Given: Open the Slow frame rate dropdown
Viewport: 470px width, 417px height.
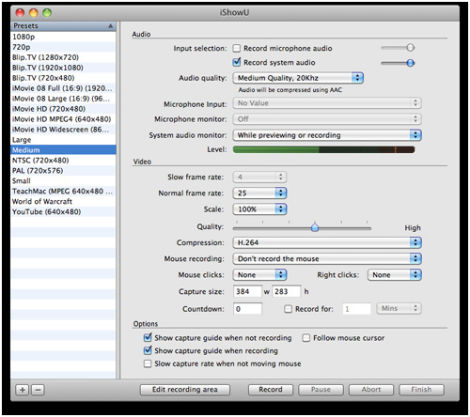Looking at the screenshot, I should pyautogui.click(x=259, y=177).
